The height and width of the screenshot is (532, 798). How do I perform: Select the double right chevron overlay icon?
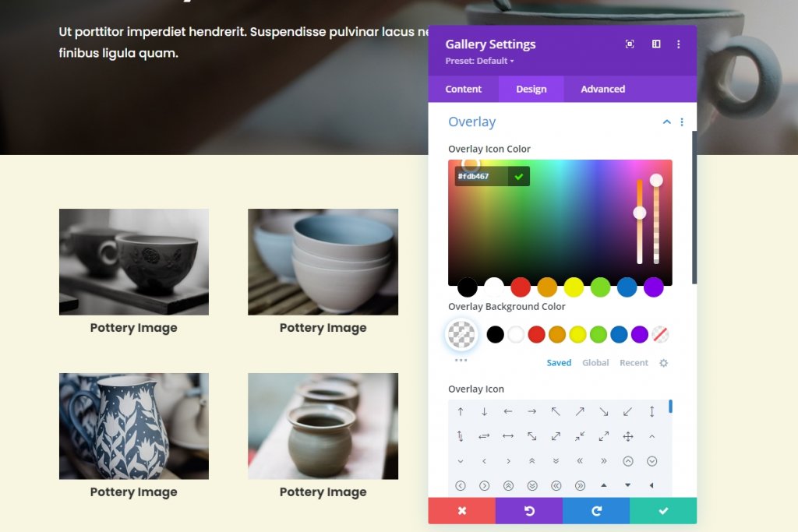(x=604, y=461)
